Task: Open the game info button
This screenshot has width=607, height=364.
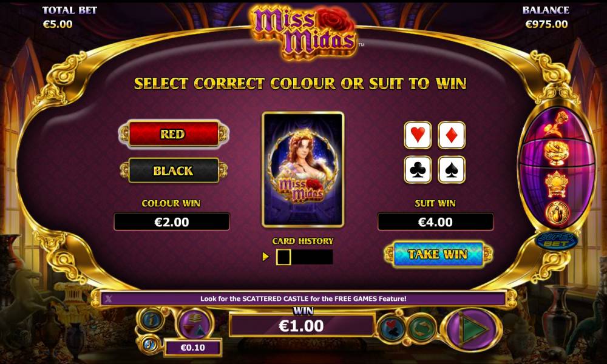Action: click(151, 320)
